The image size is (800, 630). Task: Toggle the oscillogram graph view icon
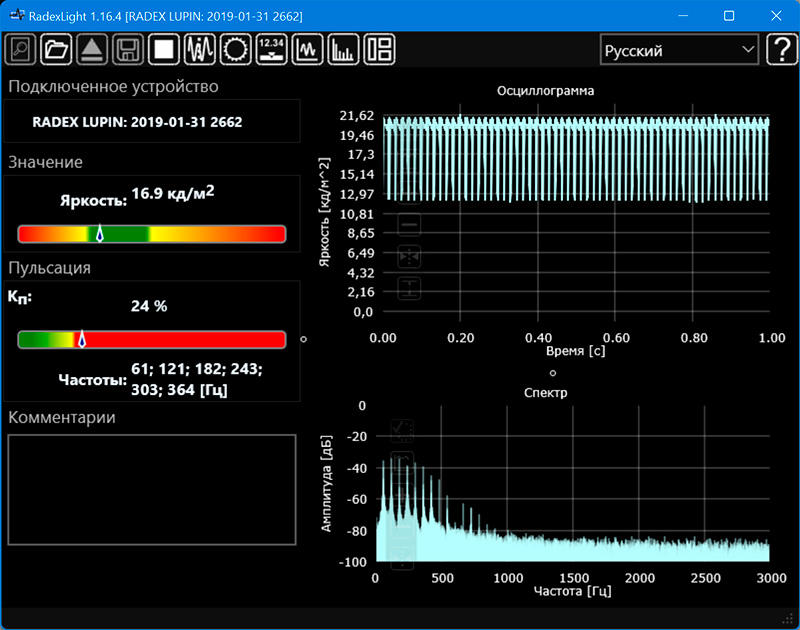point(308,49)
